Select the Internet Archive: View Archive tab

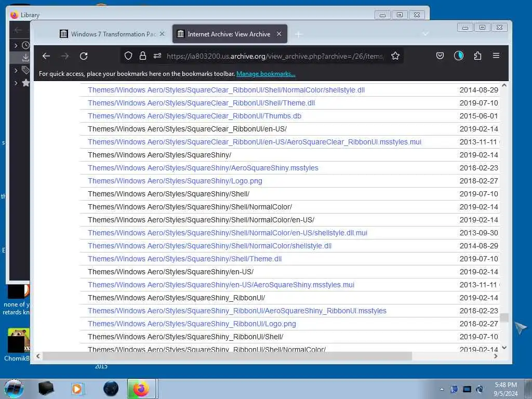(230, 34)
